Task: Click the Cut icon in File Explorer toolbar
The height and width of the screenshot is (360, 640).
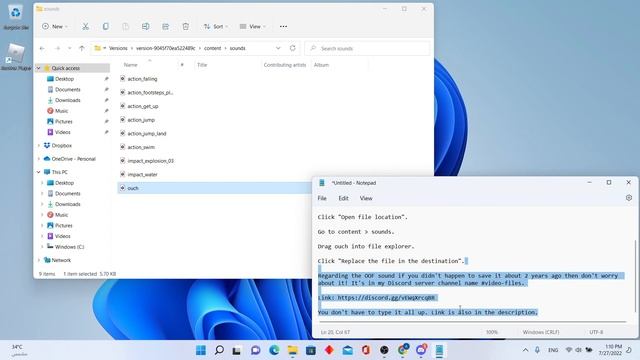Action: point(85,27)
